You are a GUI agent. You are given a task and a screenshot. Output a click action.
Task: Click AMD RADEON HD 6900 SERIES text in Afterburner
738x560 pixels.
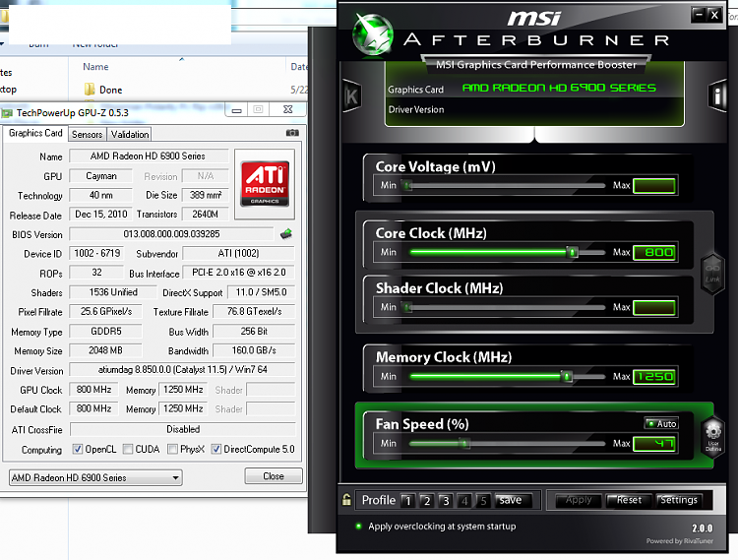click(559, 88)
